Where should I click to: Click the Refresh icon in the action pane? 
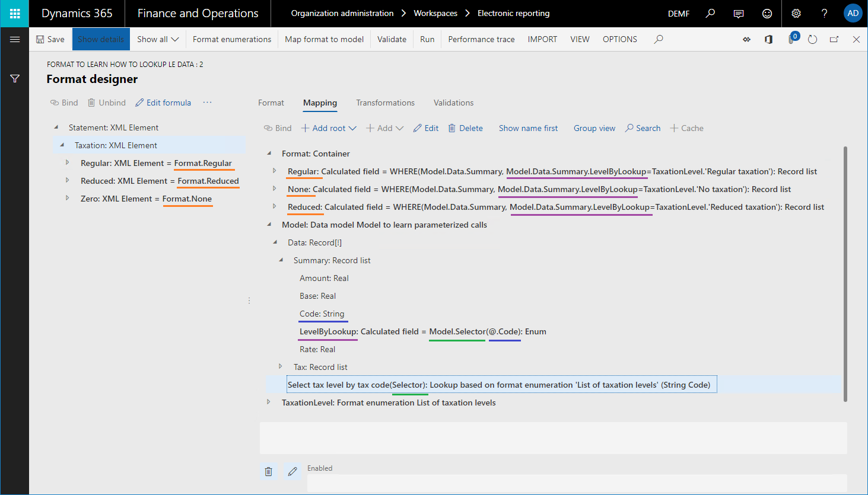click(812, 39)
